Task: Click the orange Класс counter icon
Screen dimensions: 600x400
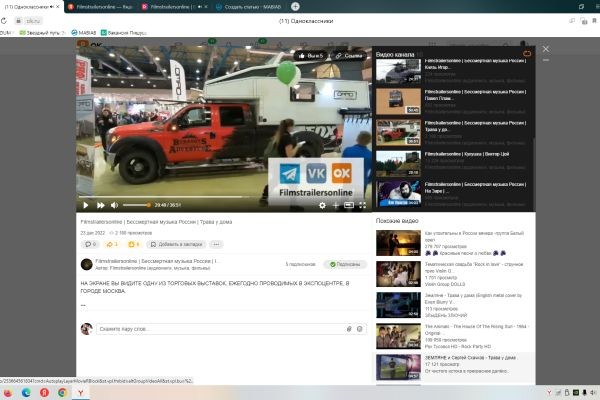Action: pos(134,244)
